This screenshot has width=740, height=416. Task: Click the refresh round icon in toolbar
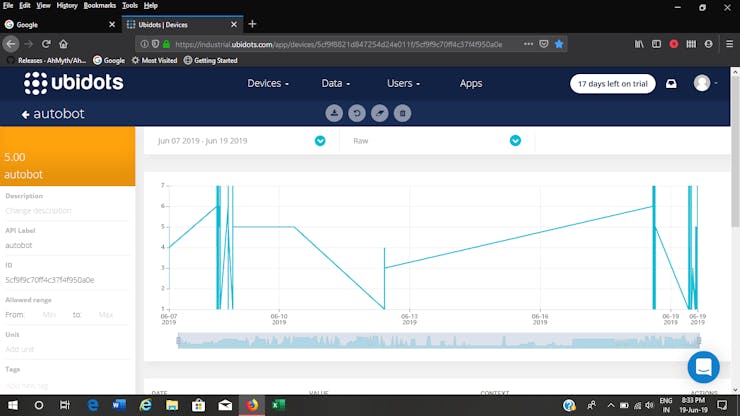tap(357, 113)
